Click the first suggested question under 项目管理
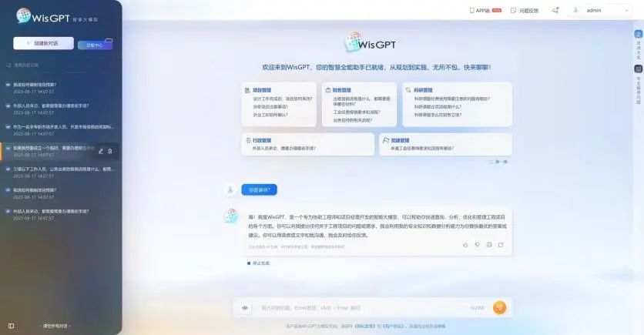644x335 pixels. (283, 99)
